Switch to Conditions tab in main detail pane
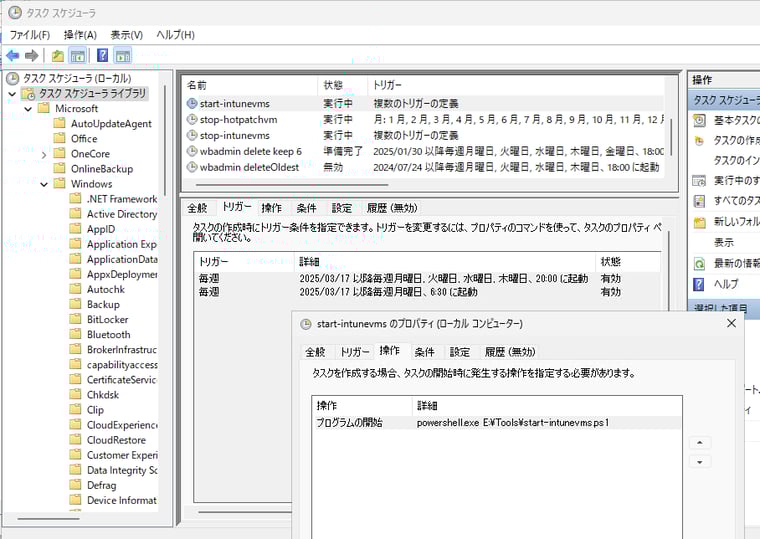 pyautogui.click(x=306, y=208)
